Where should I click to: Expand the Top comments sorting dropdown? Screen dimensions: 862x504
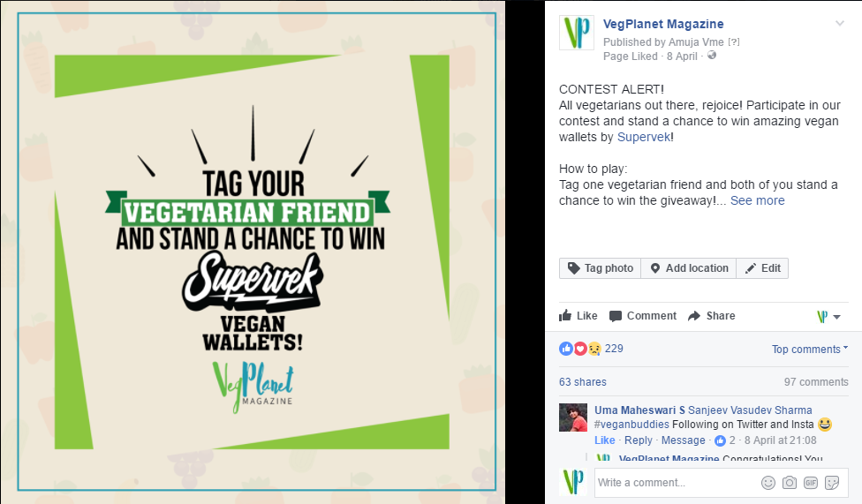(x=810, y=349)
